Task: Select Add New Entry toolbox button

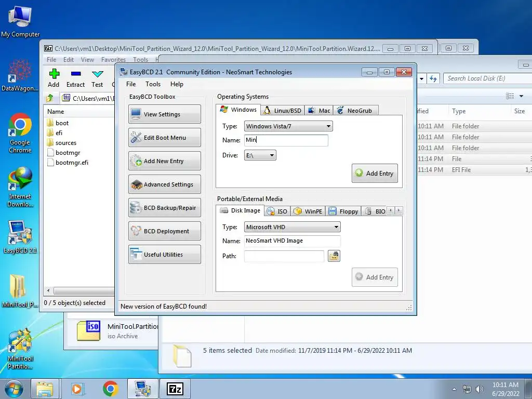Action: pos(165,161)
